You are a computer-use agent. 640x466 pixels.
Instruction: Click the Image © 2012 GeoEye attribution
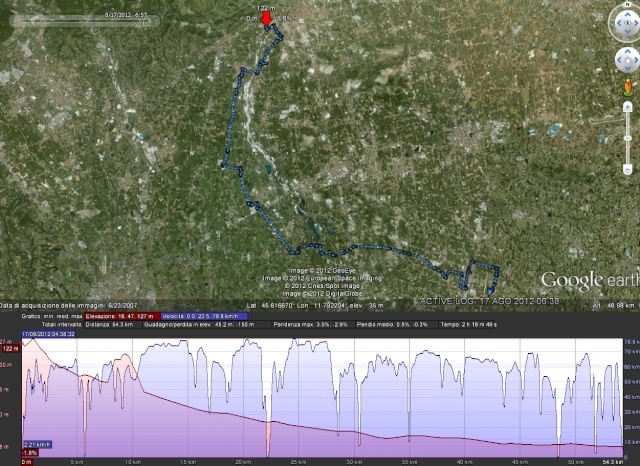(322, 271)
